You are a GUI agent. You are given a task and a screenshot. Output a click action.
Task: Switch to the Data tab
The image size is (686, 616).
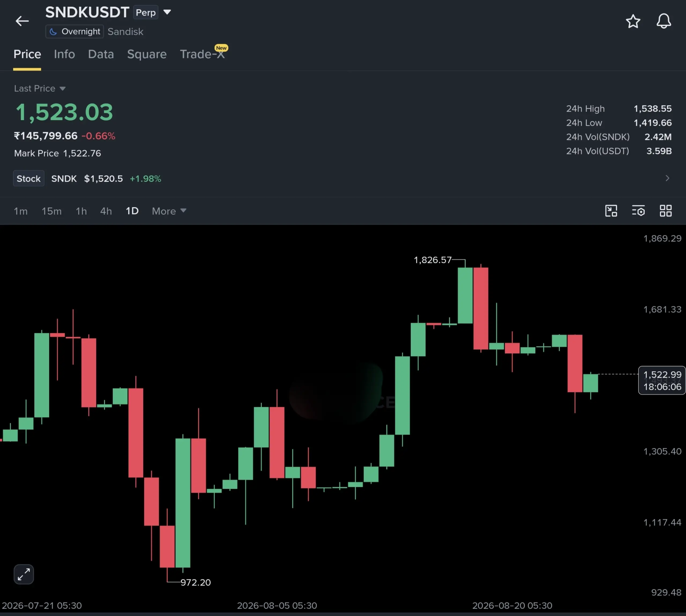pos(101,54)
